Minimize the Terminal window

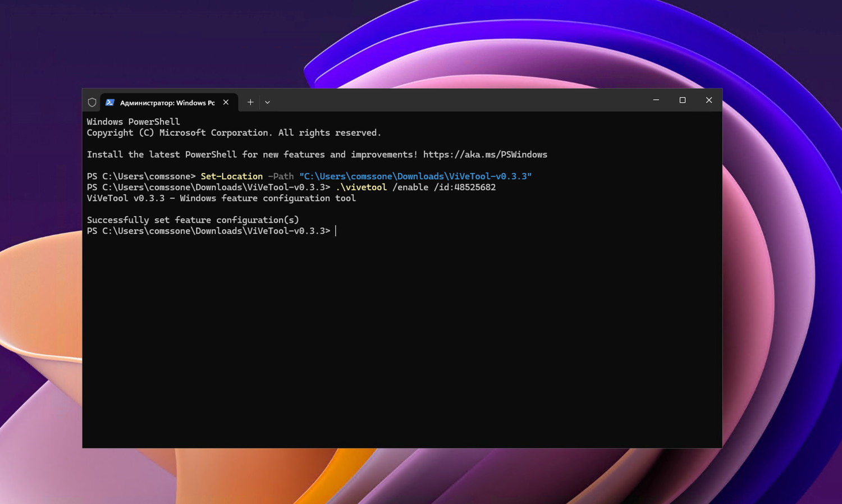click(656, 100)
